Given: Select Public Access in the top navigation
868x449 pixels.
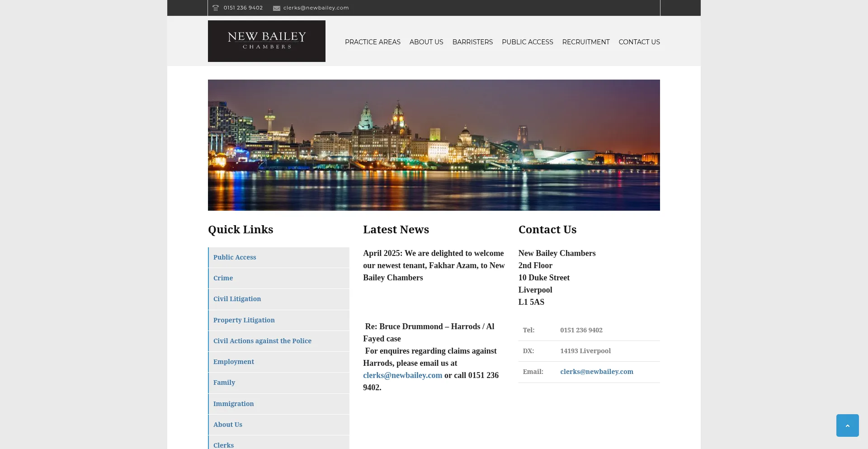Looking at the screenshot, I should point(527,42).
